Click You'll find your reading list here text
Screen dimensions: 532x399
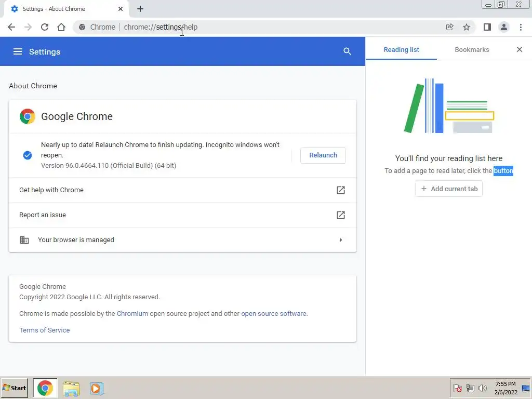(448, 158)
